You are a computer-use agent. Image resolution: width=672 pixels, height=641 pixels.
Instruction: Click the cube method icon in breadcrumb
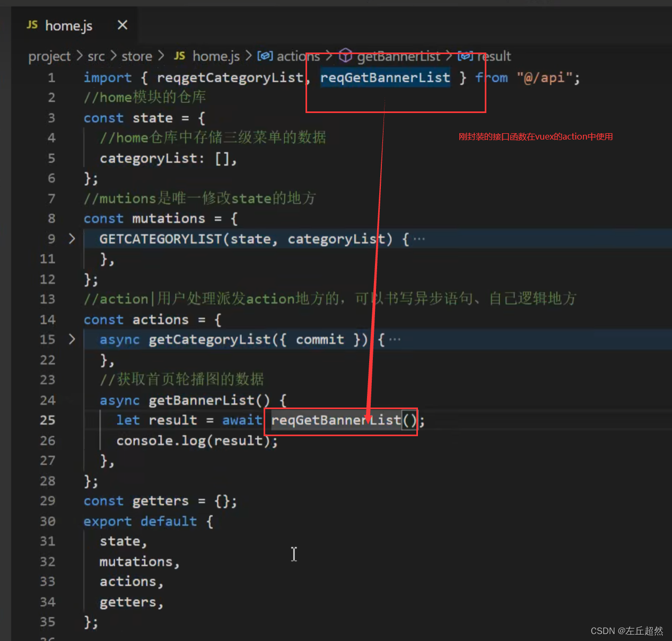point(345,55)
